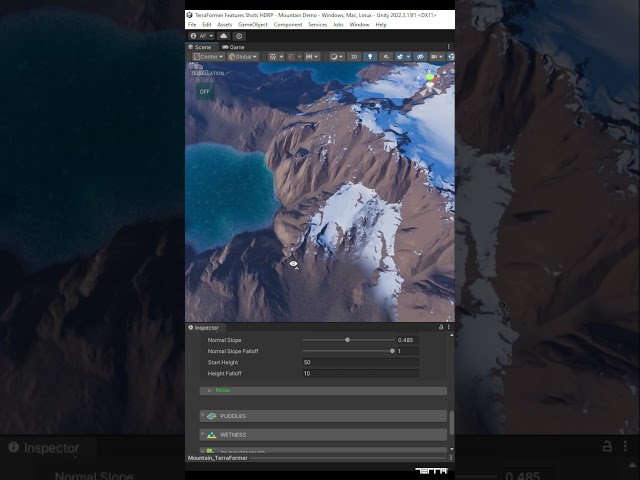Toggle hidden objects visibility in scene
The image size is (640, 480).
(420, 57)
